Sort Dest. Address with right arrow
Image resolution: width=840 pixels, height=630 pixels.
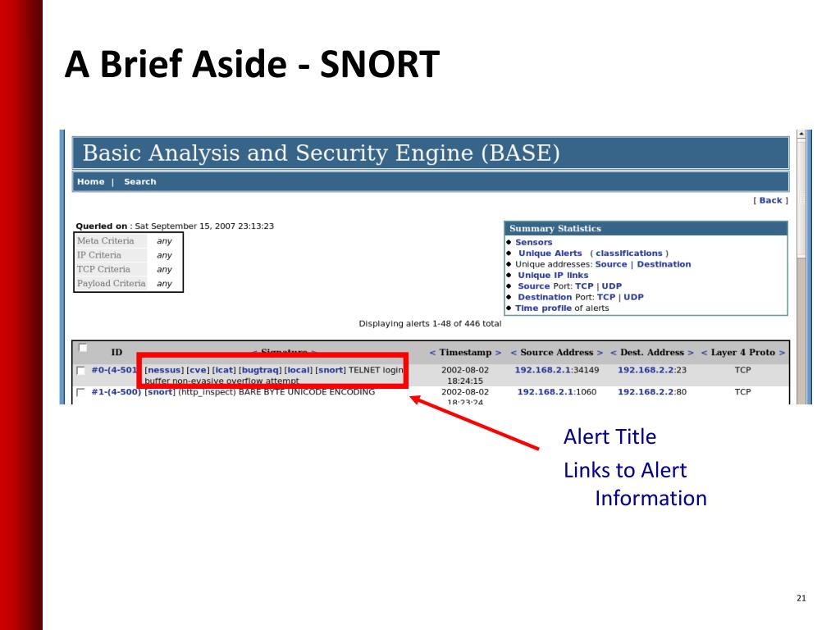click(x=691, y=353)
